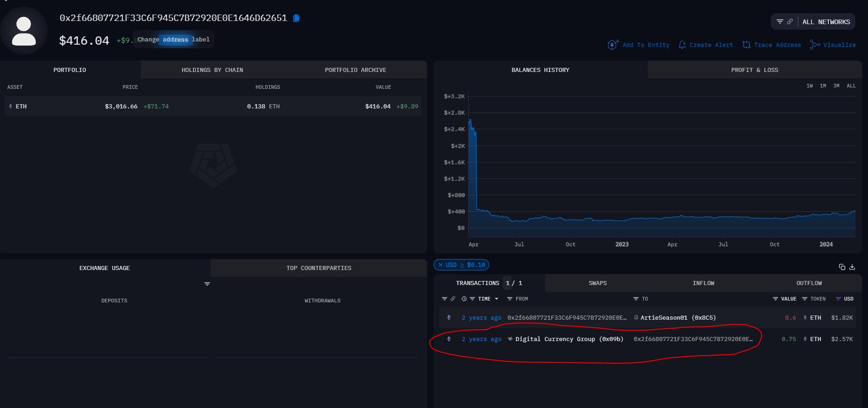Open the ALL NETWORKS dropdown
This screenshot has width=868, height=408.
(x=826, y=22)
